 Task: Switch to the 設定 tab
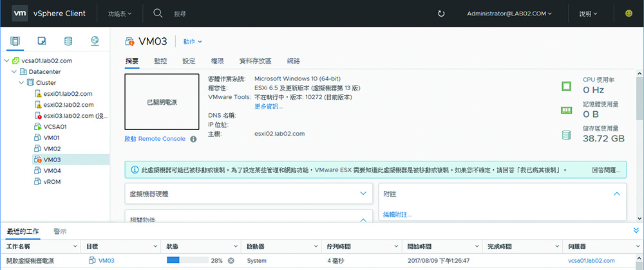point(189,61)
